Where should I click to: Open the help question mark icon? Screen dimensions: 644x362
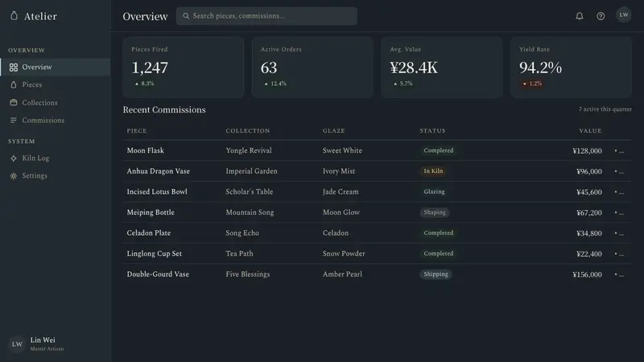tap(601, 16)
